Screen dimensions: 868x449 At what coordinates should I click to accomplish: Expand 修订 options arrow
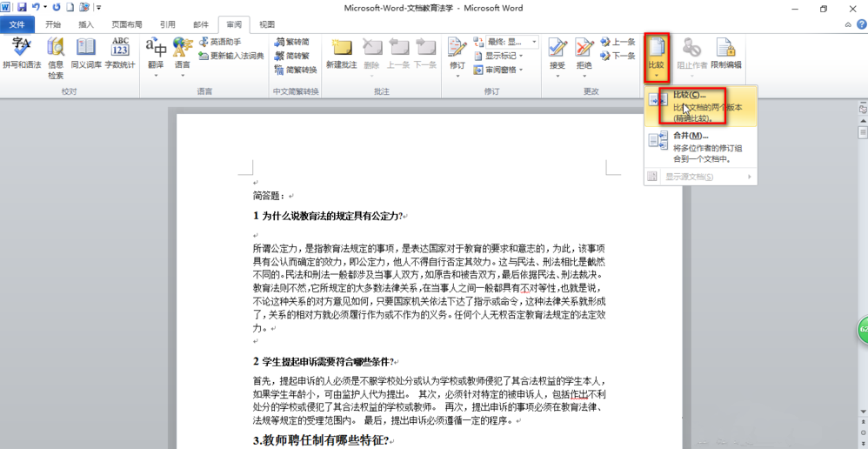pyautogui.click(x=457, y=76)
